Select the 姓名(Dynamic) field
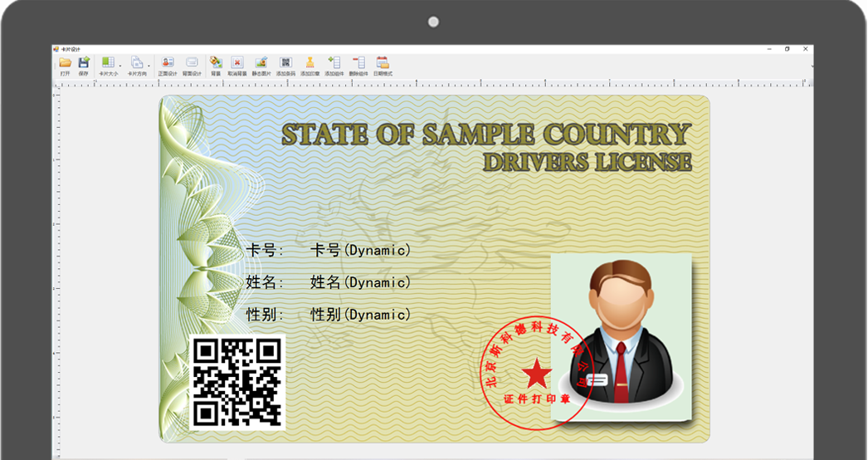The image size is (868, 460). (360, 282)
